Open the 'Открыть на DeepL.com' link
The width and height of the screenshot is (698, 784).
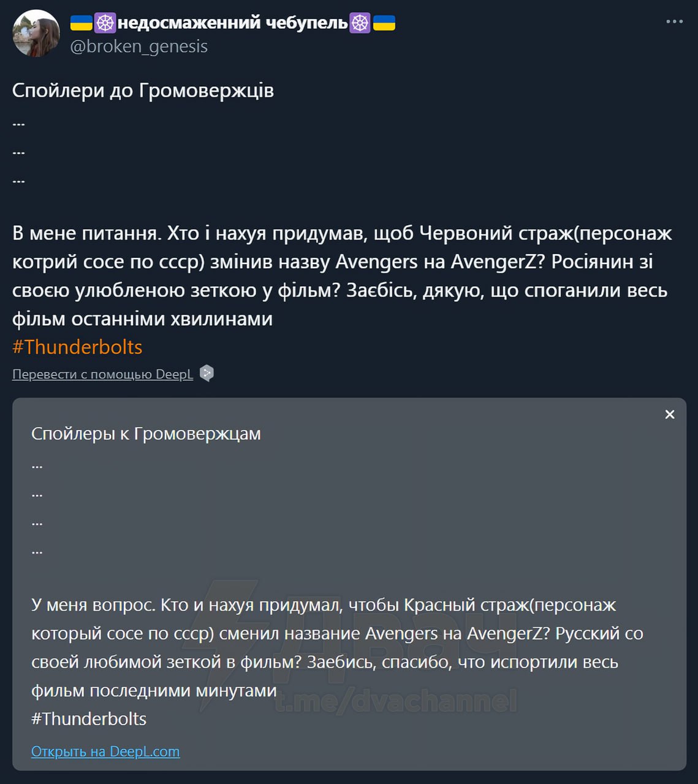coord(105,752)
